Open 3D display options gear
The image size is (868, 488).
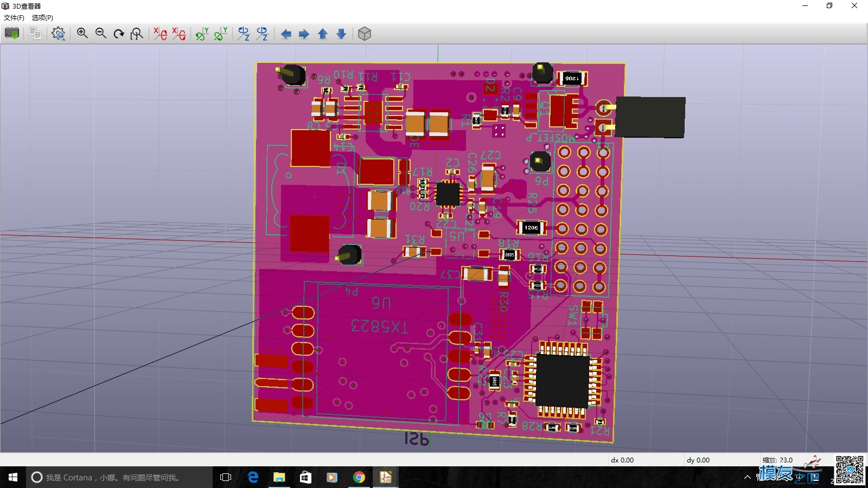(59, 34)
